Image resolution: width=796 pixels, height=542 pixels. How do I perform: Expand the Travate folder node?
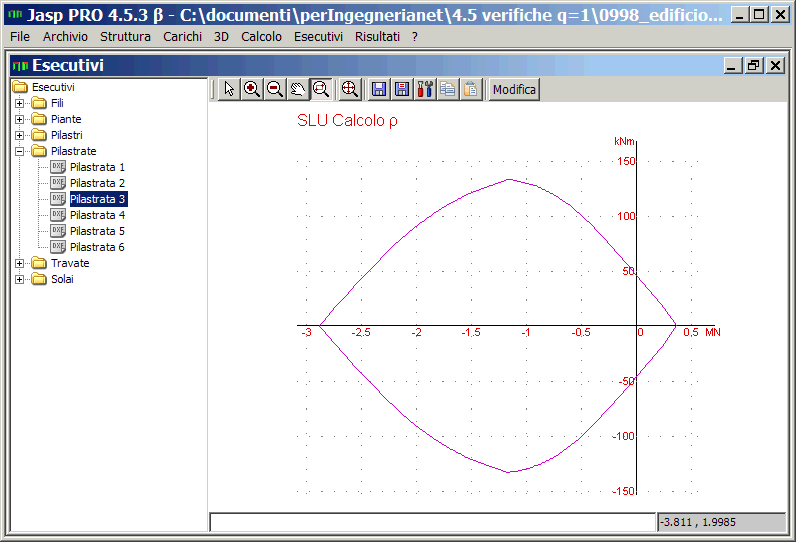[19, 263]
